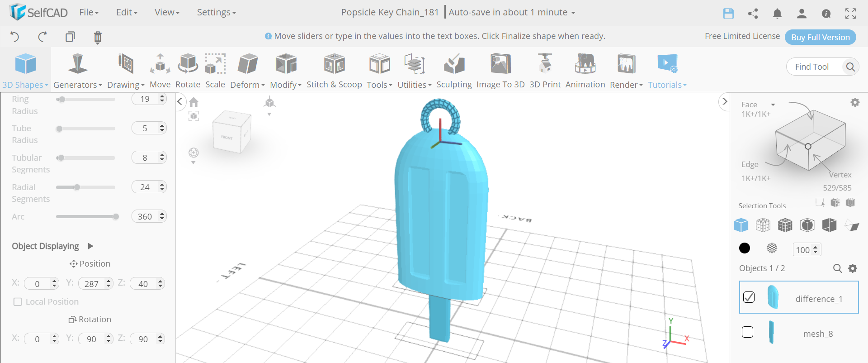Image resolution: width=868 pixels, height=363 pixels.
Task: Click the selection panel settings gear
Action: coord(855,102)
